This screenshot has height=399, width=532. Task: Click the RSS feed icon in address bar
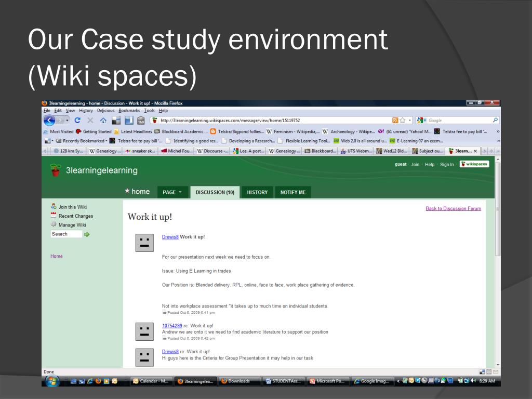pyautogui.click(x=396, y=121)
